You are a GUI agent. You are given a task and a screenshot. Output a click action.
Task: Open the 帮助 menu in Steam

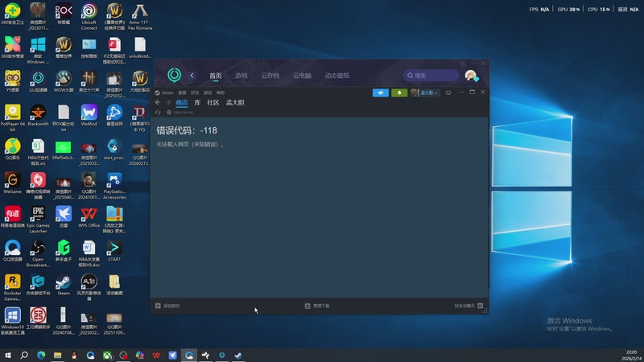(x=221, y=93)
